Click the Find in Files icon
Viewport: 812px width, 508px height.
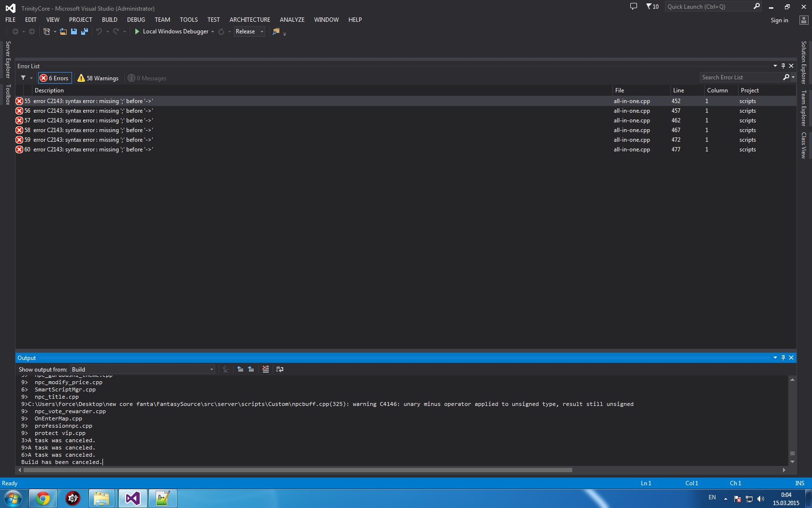coord(276,31)
